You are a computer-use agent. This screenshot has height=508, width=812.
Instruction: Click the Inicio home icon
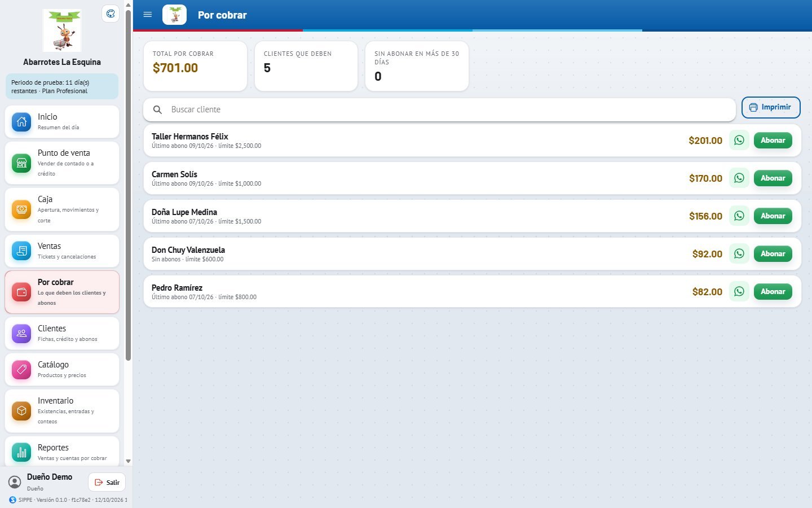21,122
